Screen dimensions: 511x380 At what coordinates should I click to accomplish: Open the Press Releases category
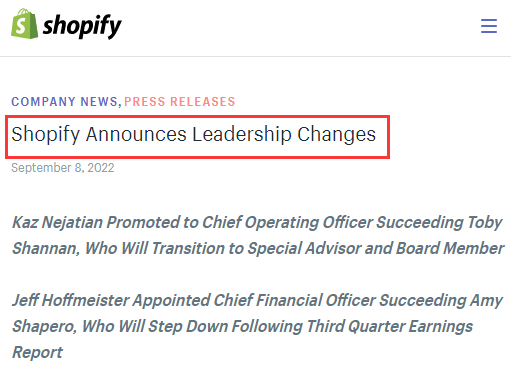click(x=180, y=102)
